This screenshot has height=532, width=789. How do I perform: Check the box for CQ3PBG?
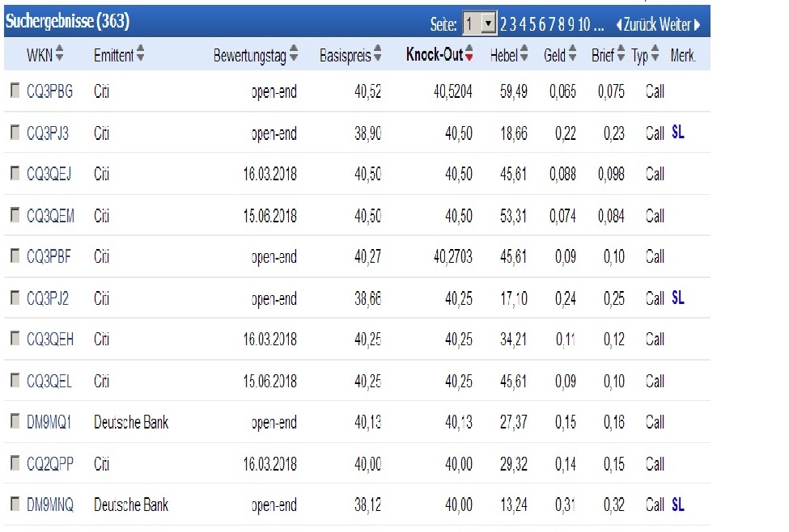(15, 91)
